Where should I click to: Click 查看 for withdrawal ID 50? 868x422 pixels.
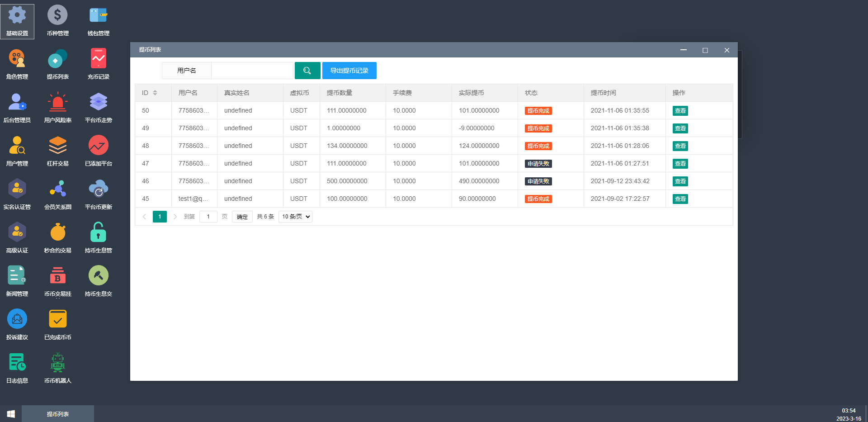pyautogui.click(x=680, y=111)
